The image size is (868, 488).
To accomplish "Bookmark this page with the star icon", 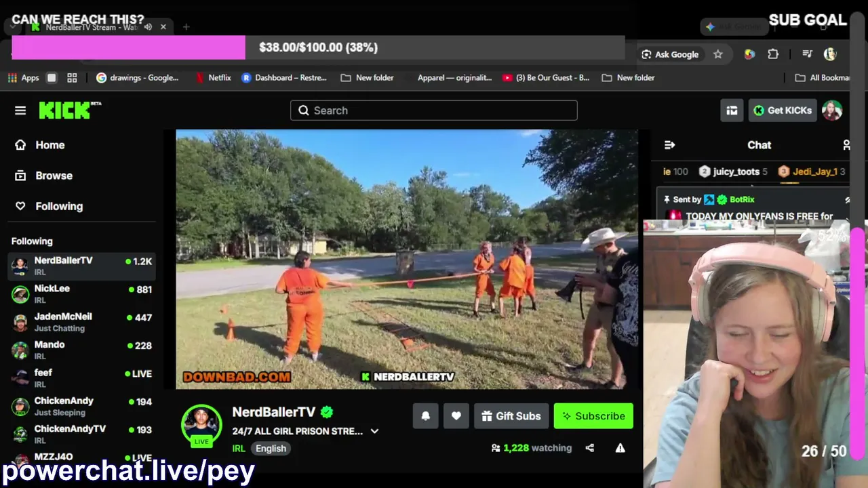I will (x=718, y=54).
